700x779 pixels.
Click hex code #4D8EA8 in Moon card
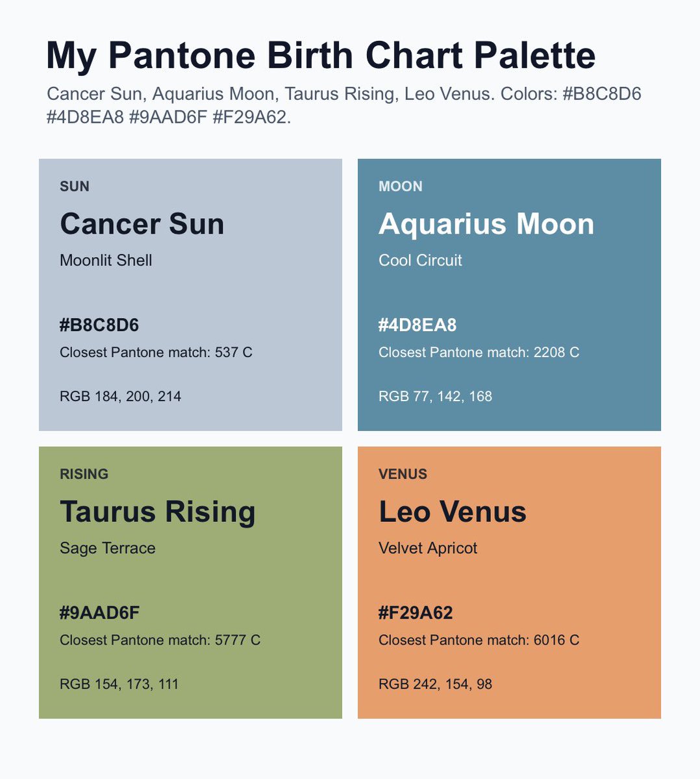click(x=418, y=325)
